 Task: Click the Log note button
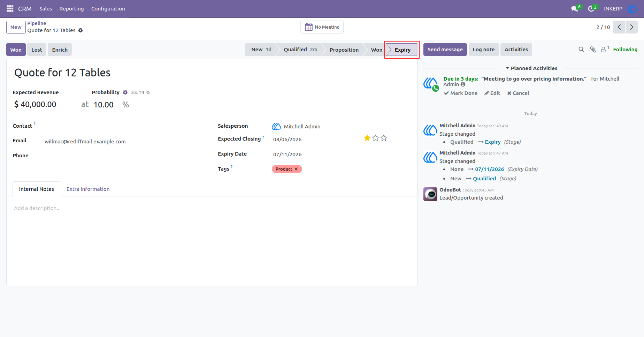(484, 50)
